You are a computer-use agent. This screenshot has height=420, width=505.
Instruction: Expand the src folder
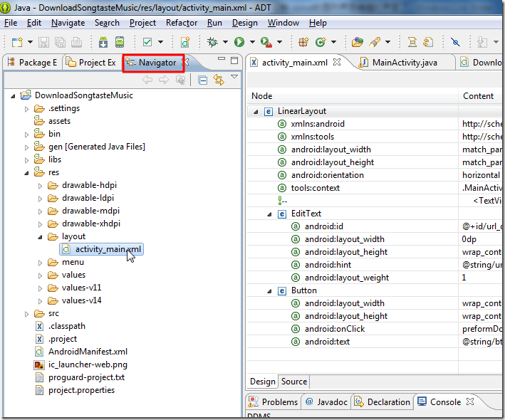point(27,314)
